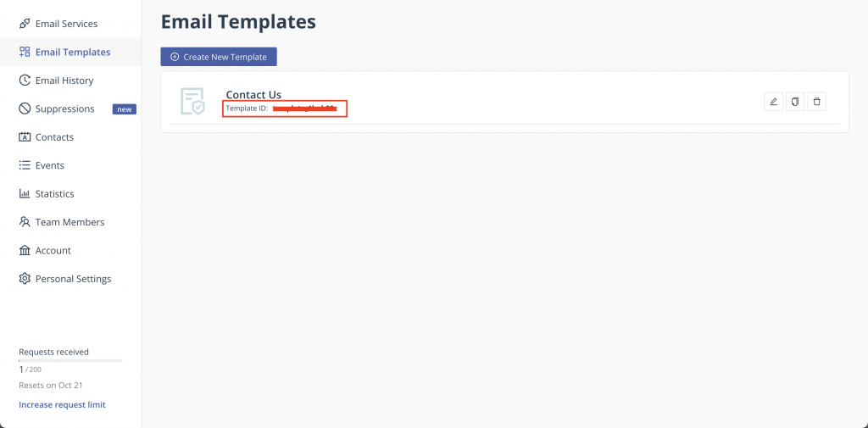Click the new badge beside Suppressions
The width and height of the screenshot is (868, 428).
[125, 109]
